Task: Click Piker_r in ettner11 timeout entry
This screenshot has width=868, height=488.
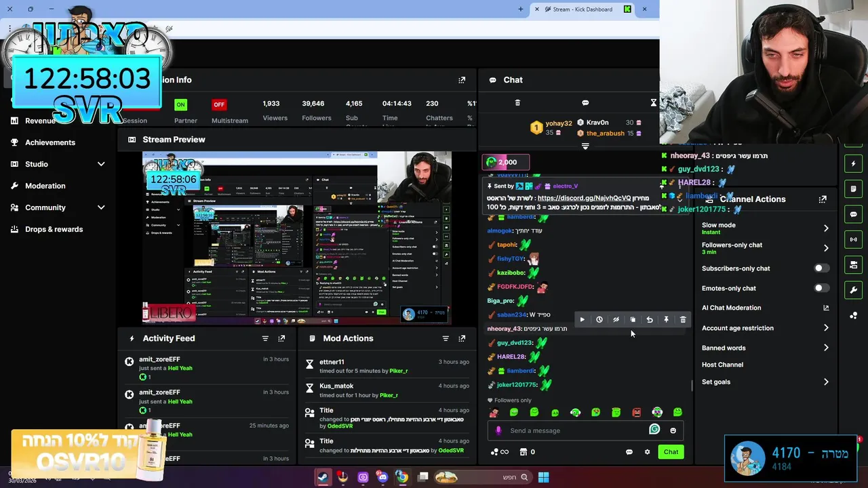Action: tap(398, 371)
